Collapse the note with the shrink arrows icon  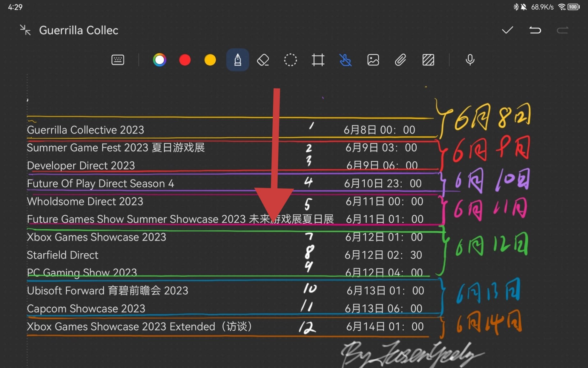25,30
